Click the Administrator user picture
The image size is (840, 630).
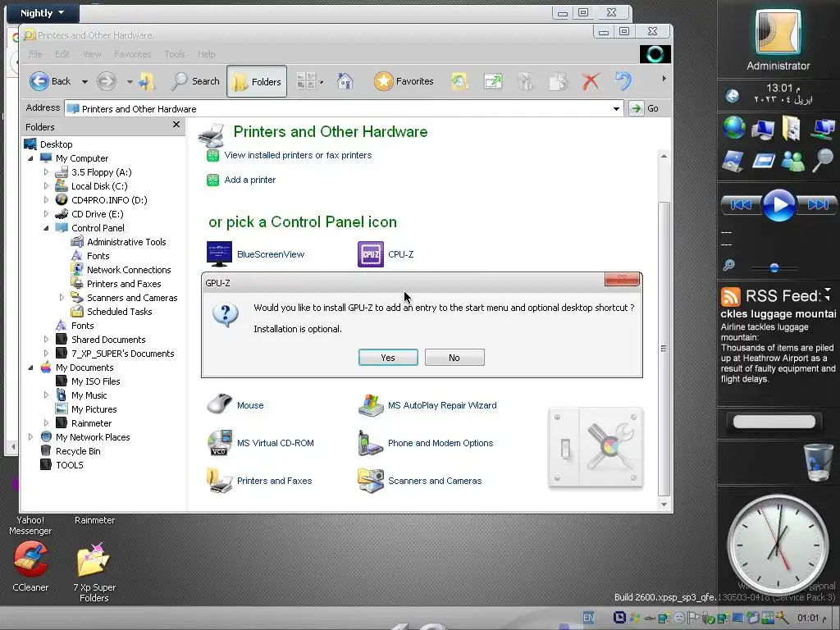(x=778, y=33)
